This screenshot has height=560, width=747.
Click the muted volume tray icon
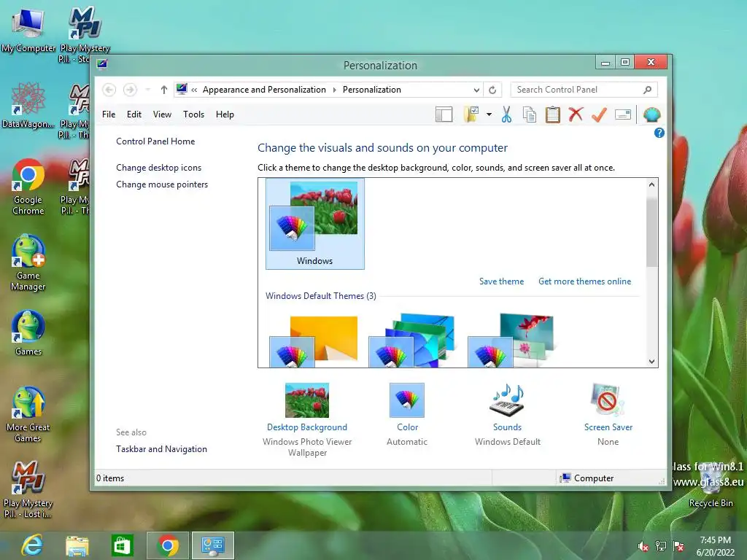(x=643, y=546)
